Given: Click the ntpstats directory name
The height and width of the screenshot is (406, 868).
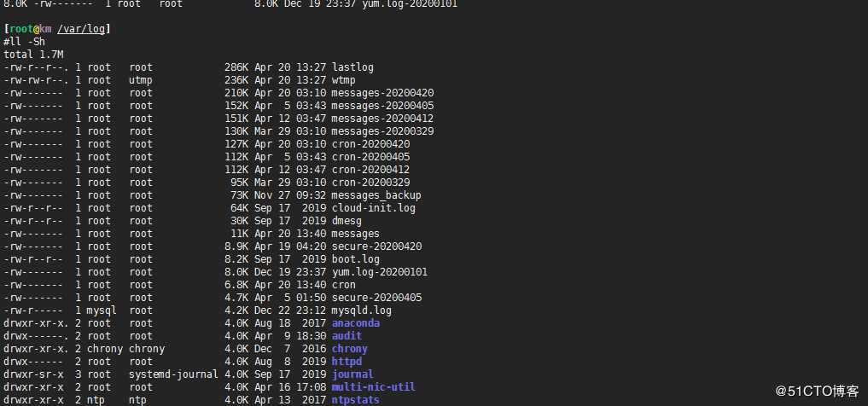Looking at the screenshot, I should (x=355, y=400).
